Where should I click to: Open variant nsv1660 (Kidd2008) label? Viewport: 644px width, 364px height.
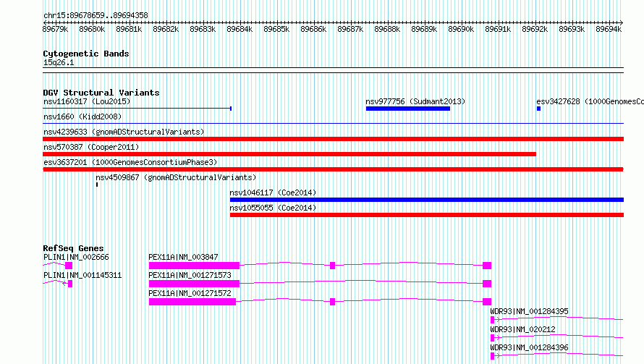(82, 117)
